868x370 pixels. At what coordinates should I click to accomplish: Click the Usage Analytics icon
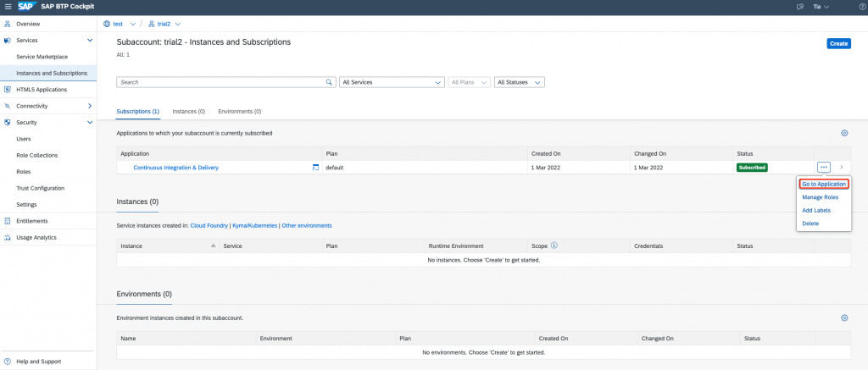pyautogui.click(x=7, y=237)
